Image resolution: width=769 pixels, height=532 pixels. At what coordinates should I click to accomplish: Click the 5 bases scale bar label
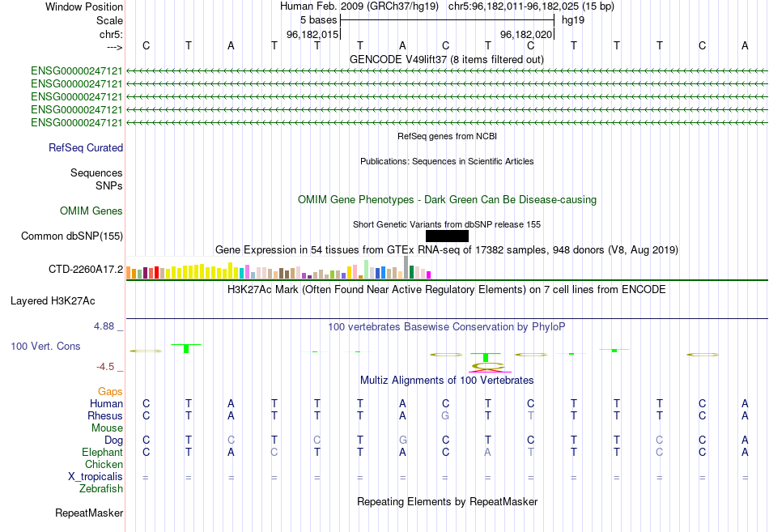coord(319,20)
